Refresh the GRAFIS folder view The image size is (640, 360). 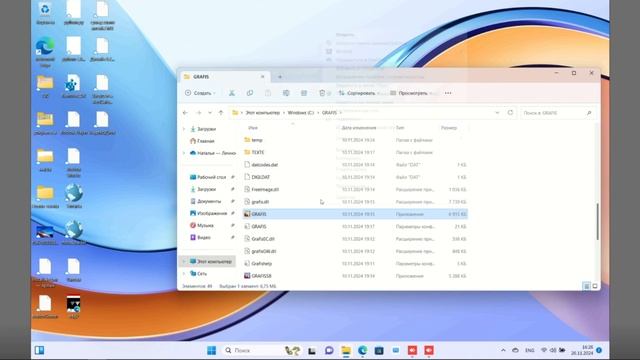510,113
